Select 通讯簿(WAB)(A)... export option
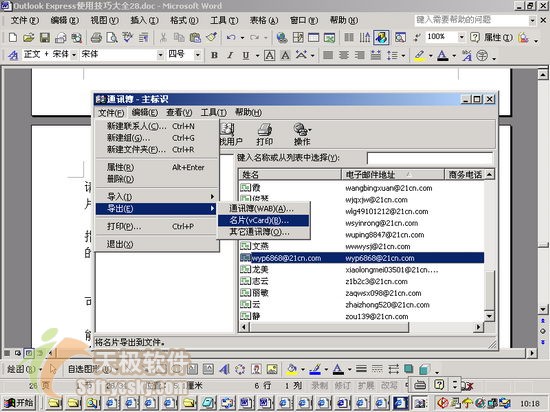The image size is (550, 412). (263, 208)
